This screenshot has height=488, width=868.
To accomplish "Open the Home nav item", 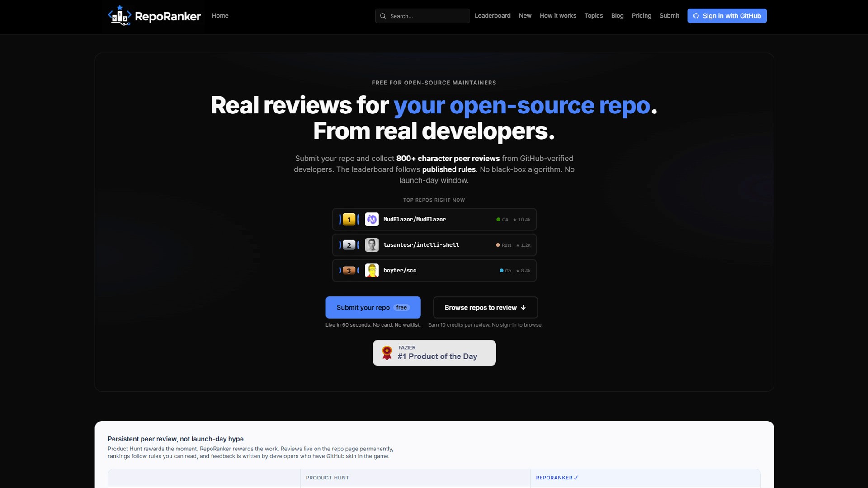I will coord(220,15).
